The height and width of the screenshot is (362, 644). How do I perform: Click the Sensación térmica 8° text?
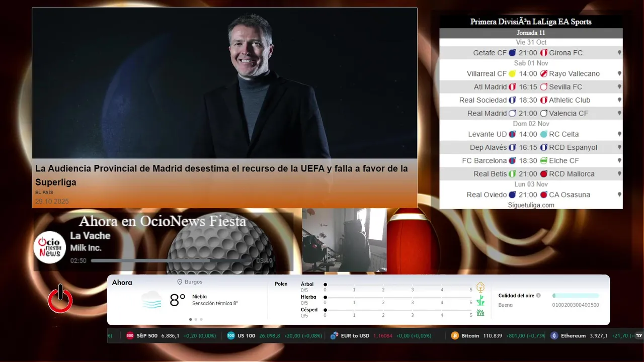tap(215, 304)
